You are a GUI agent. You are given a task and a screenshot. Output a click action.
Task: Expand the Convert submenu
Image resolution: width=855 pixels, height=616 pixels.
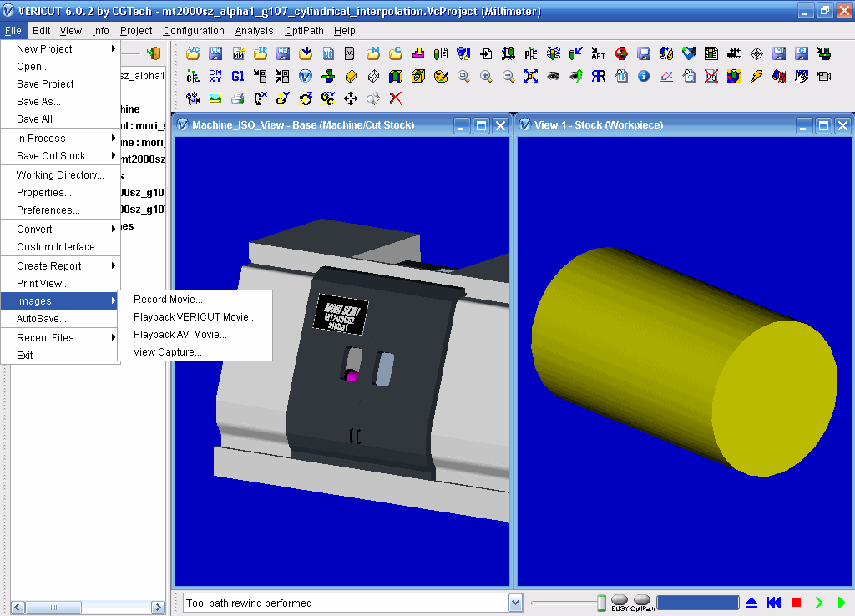coord(60,229)
